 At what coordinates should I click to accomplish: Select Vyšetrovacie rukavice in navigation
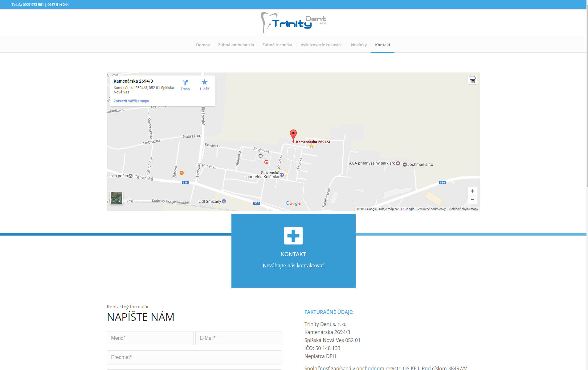[x=321, y=45]
